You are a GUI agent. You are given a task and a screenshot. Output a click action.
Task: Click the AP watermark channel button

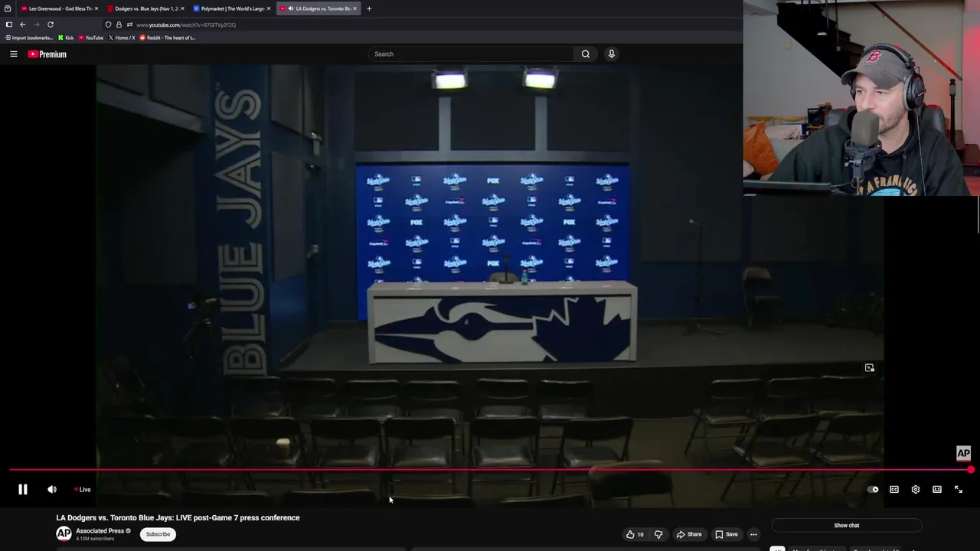(963, 454)
